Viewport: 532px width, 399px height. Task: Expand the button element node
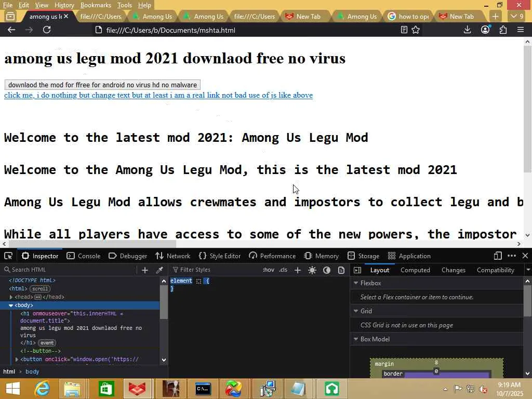coord(17,359)
